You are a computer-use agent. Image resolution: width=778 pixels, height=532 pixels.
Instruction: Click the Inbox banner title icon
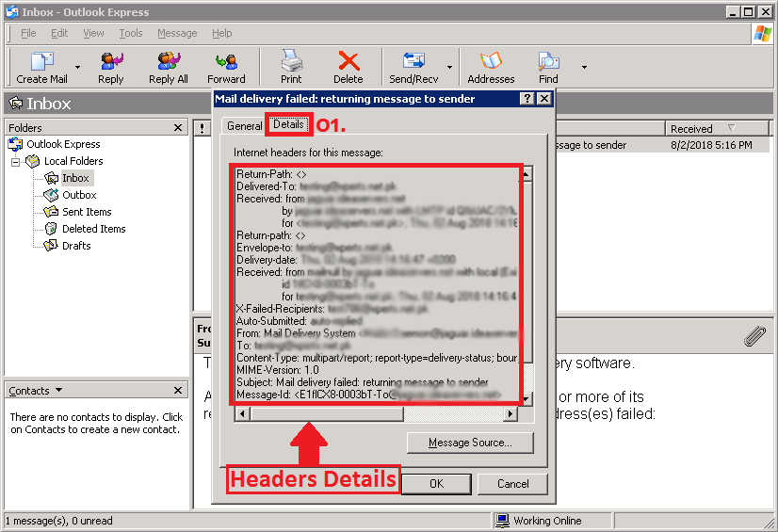point(16,104)
